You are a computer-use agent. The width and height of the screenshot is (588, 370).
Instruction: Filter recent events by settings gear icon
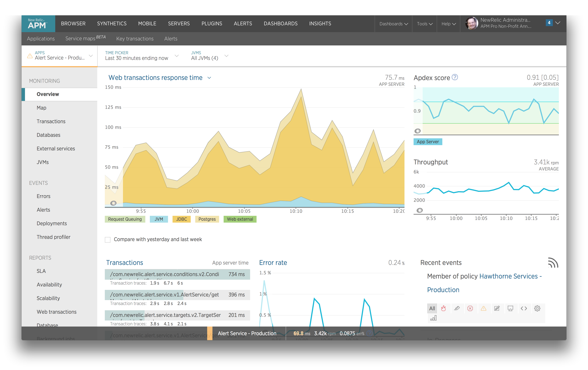pos(537,308)
